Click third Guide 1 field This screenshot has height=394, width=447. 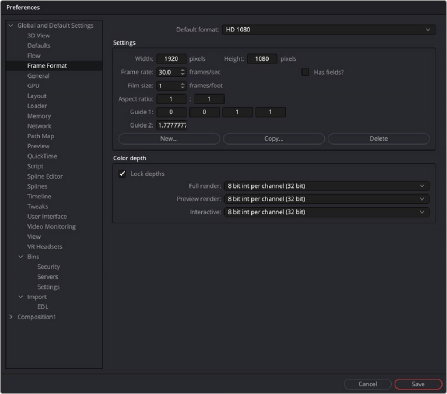pos(237,112)
